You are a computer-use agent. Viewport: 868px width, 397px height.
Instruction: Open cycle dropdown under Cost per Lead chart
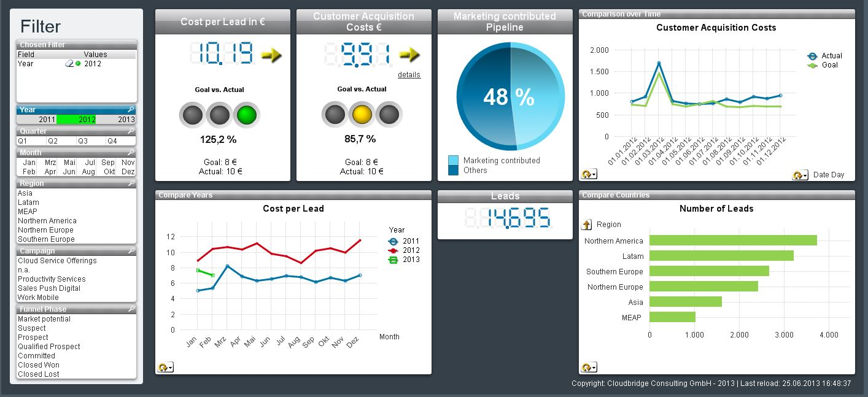tap(165, 368)
